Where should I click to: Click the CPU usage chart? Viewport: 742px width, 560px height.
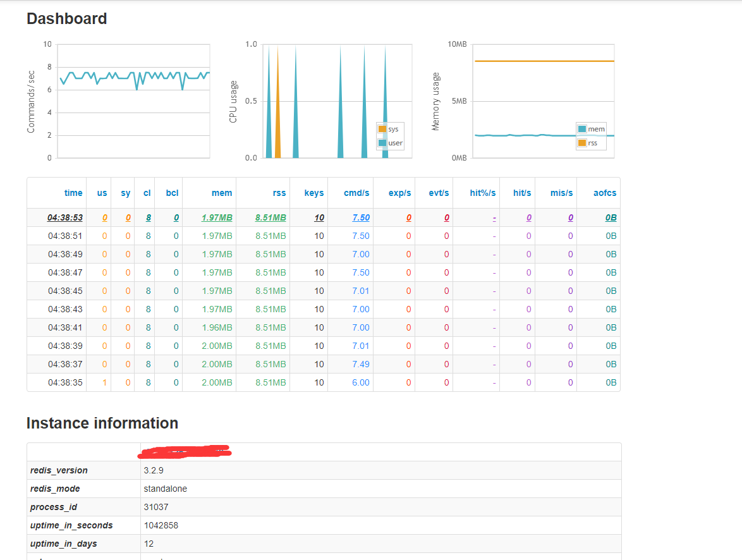coord(338,101)
